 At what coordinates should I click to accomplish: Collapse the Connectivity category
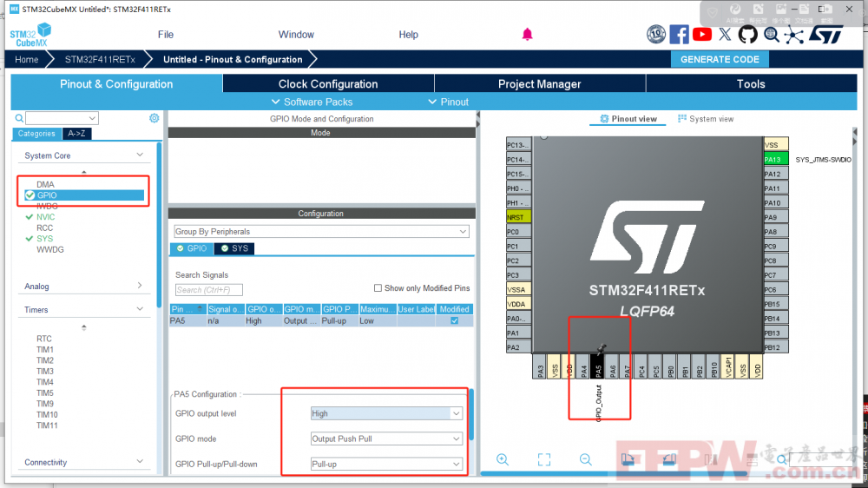click(140, 462)
